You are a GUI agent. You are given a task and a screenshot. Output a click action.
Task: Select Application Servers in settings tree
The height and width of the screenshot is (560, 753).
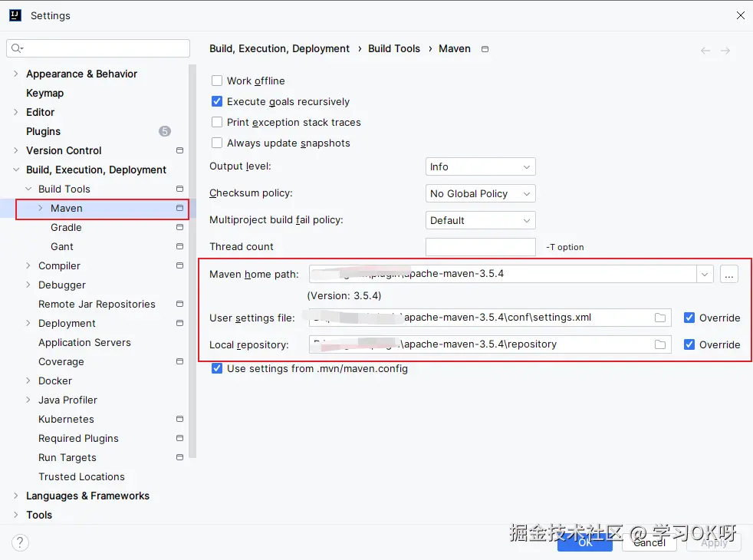coord(84,342)
